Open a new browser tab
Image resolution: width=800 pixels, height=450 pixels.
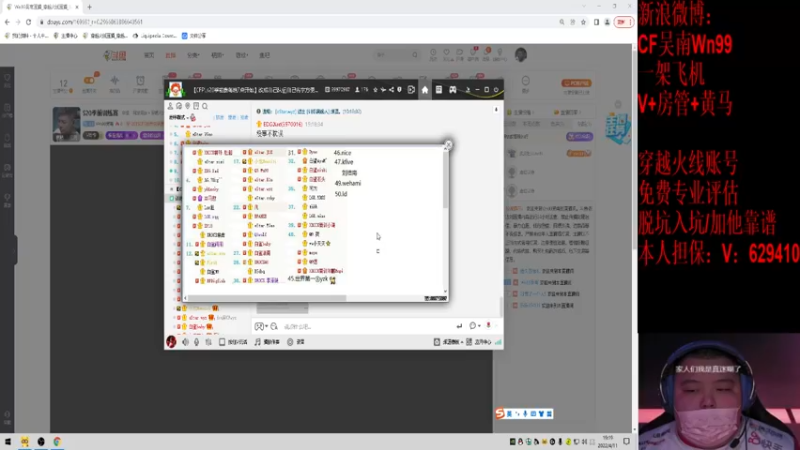click(x=89, y=7)
